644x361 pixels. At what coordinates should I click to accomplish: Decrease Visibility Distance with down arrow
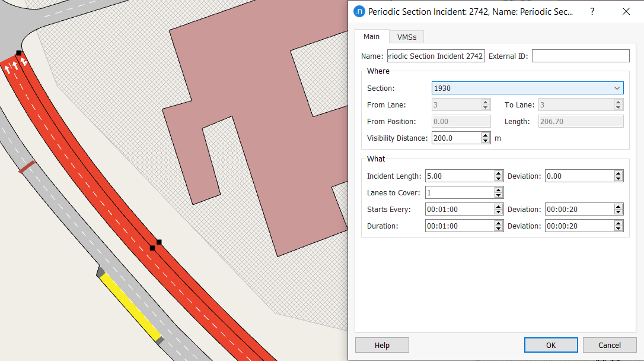pos(486,141)
